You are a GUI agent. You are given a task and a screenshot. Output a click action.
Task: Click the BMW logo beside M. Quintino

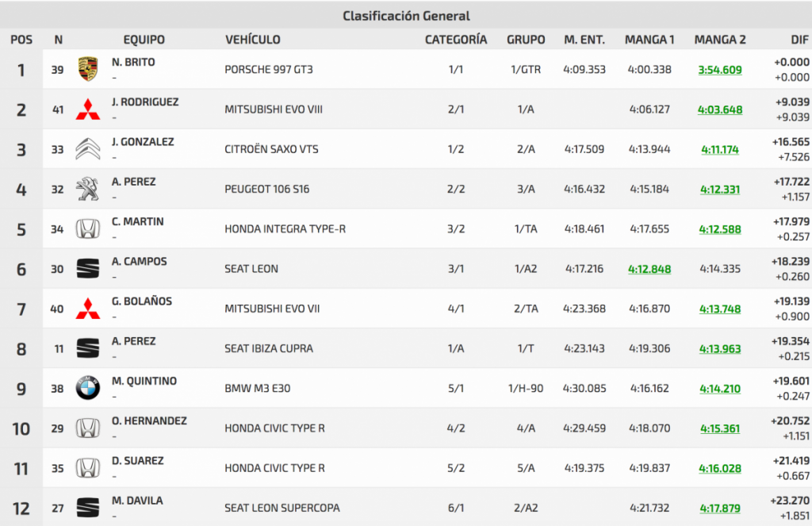(x=87, y=389)
